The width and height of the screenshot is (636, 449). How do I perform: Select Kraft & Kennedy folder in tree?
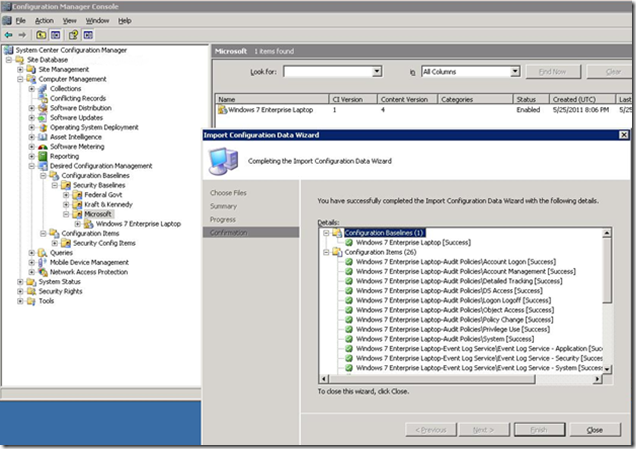point(108,204)
